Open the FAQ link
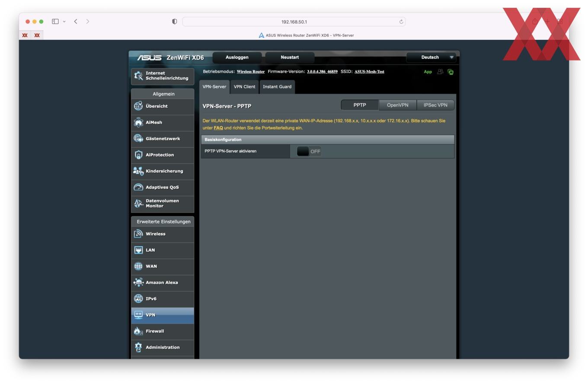The width and height of the screenshot is (588, 384). coord(218,128)
